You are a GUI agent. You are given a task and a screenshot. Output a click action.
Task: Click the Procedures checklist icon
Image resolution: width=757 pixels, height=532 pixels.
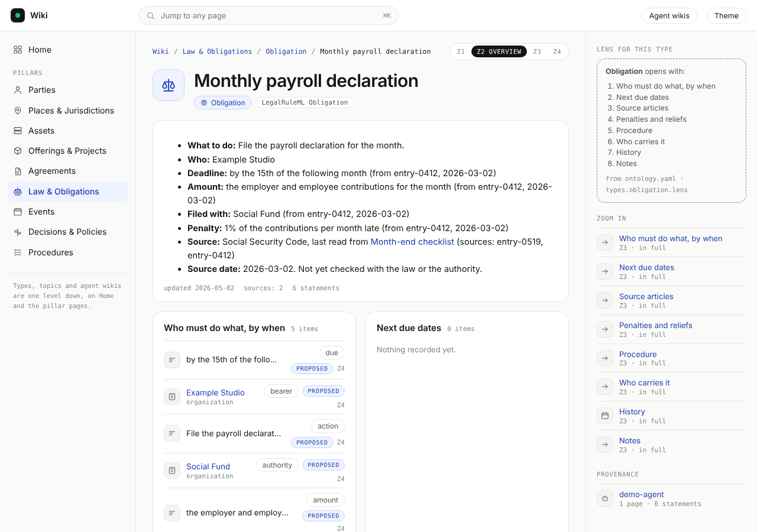tap(18, 252)
